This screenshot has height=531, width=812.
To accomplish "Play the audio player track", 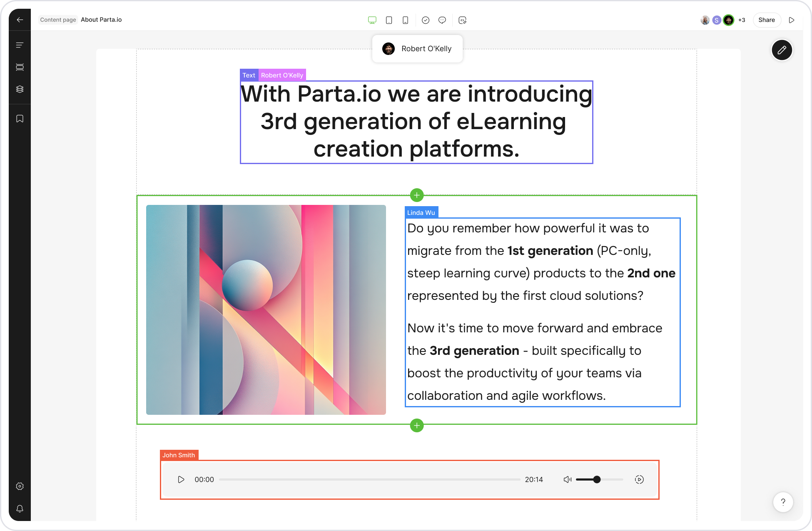I will click(181, 479).
